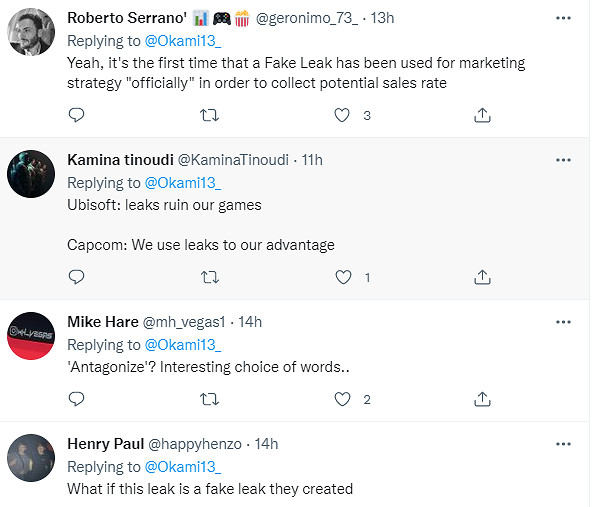
Task: Retweet Roberto Serrano's Fake Leak tweet
Action: (209, 115)
